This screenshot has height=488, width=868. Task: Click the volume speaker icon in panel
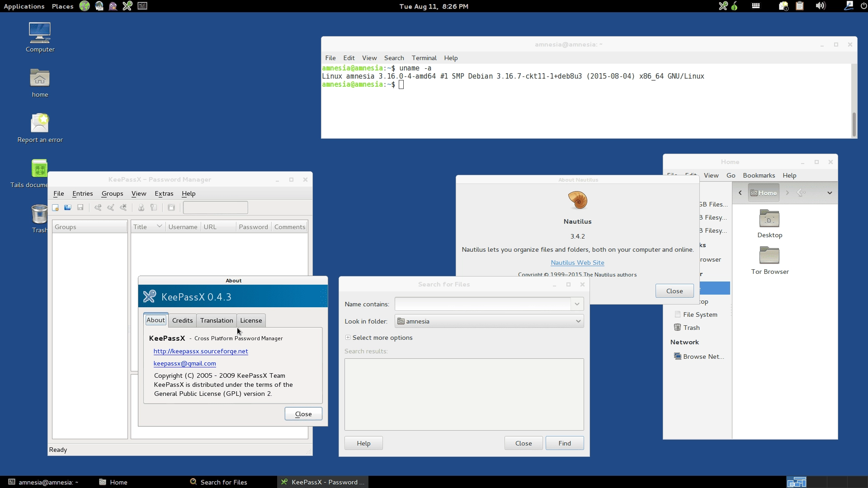(x=821, y=6)
